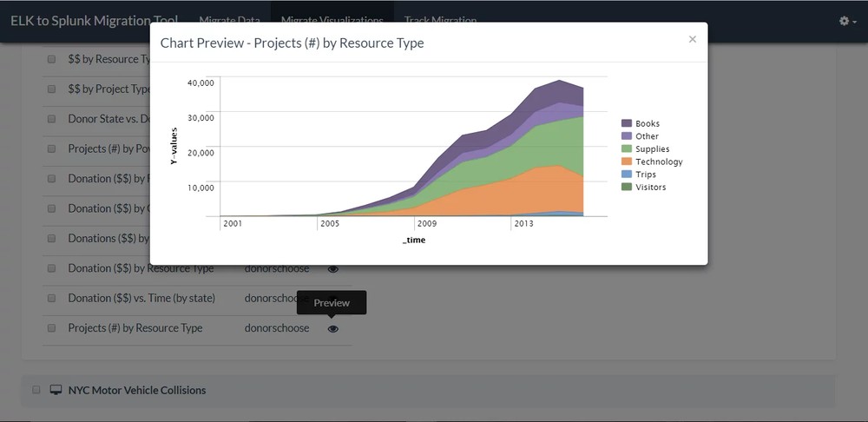Click the Supplies legend green swatch
868x422 pixels.
coord(627,149)
